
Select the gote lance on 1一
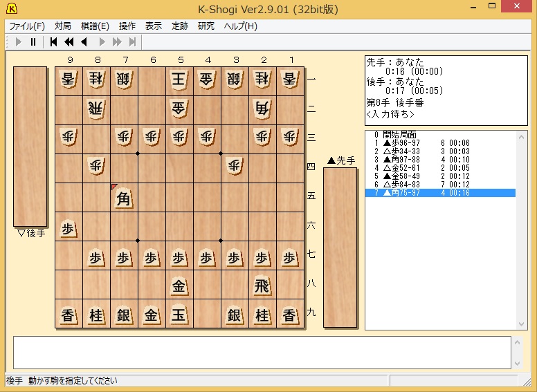point(290,81)
